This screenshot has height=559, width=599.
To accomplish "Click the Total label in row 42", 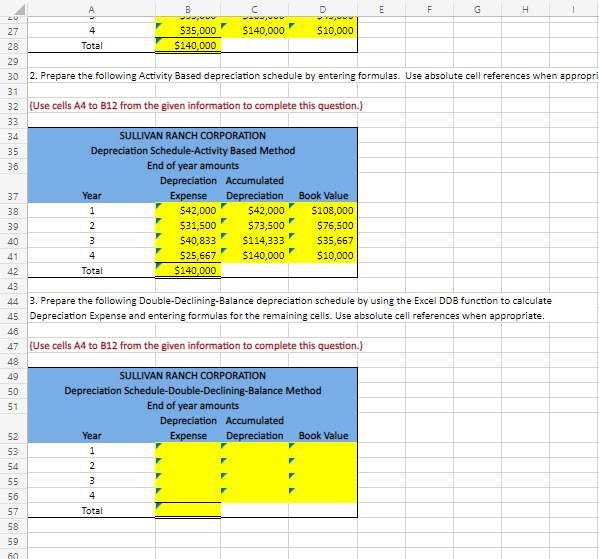I will [92, 271].
